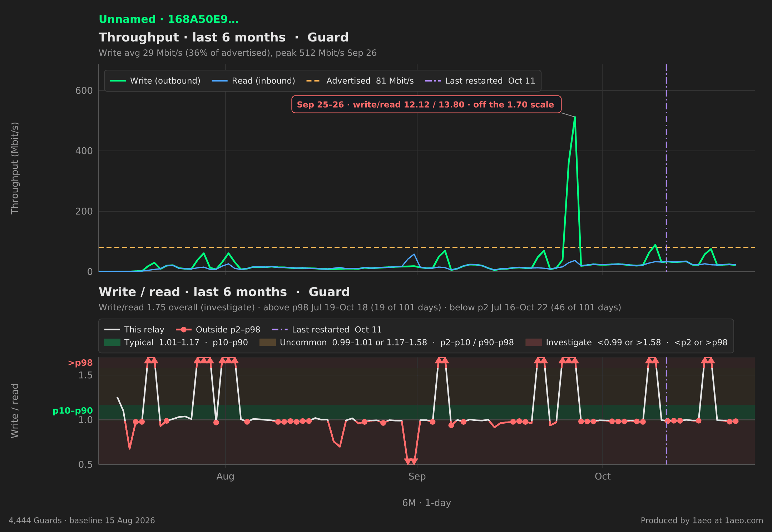
Task: Click the 'Write avg 29 Mbit/s' subtitle
Action: coord(238,53)
